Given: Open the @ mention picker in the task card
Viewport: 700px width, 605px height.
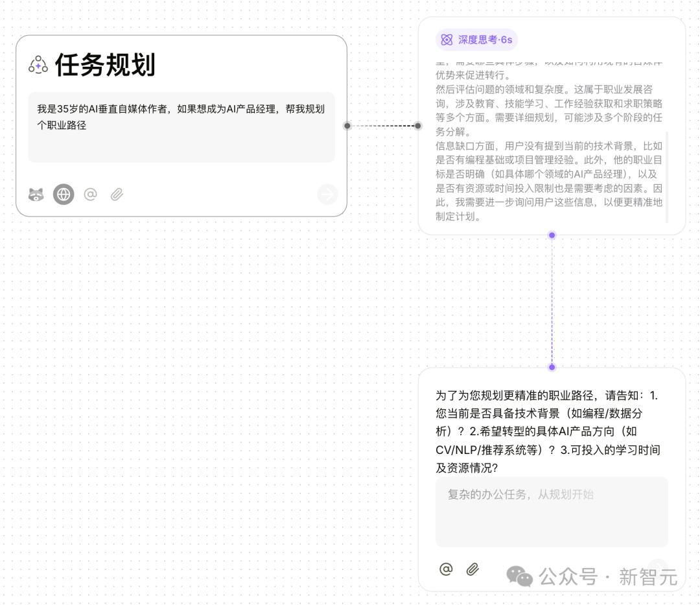Looking at the screenshot, I should point(90,194).
